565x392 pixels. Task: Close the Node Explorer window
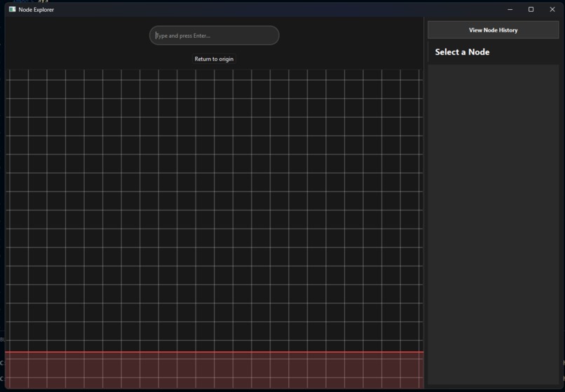point(552,9)
